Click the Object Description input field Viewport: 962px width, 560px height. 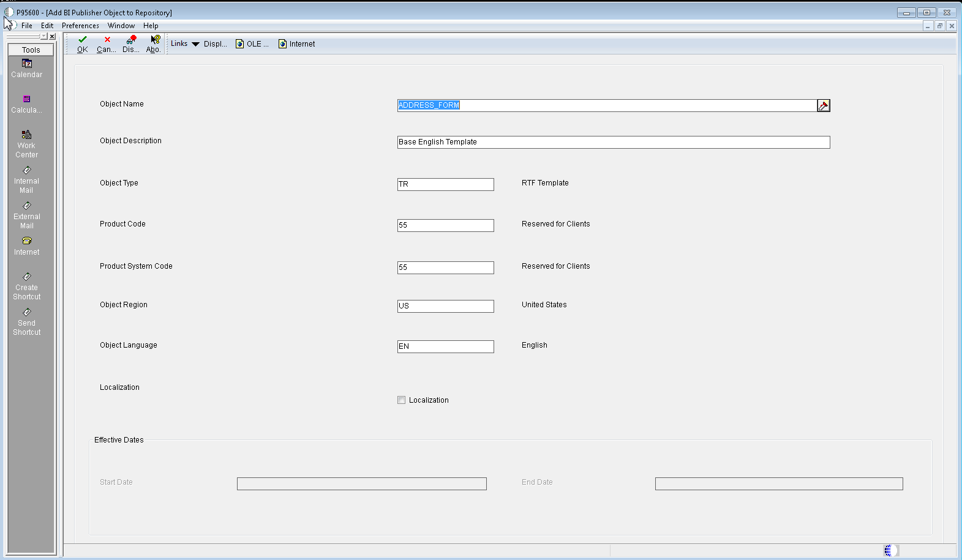614,143
